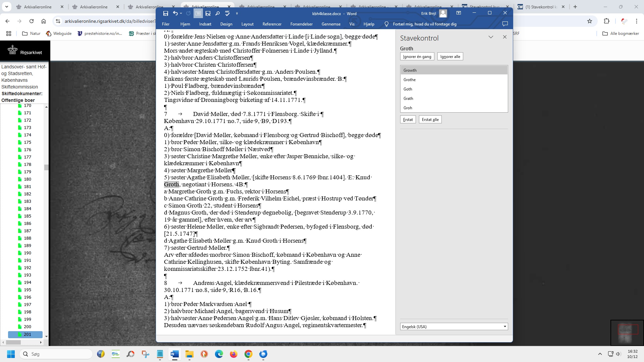Reload the Arkivalieronline page in Chrome
This screenshot has height=362, width=644.
(32, 21)
